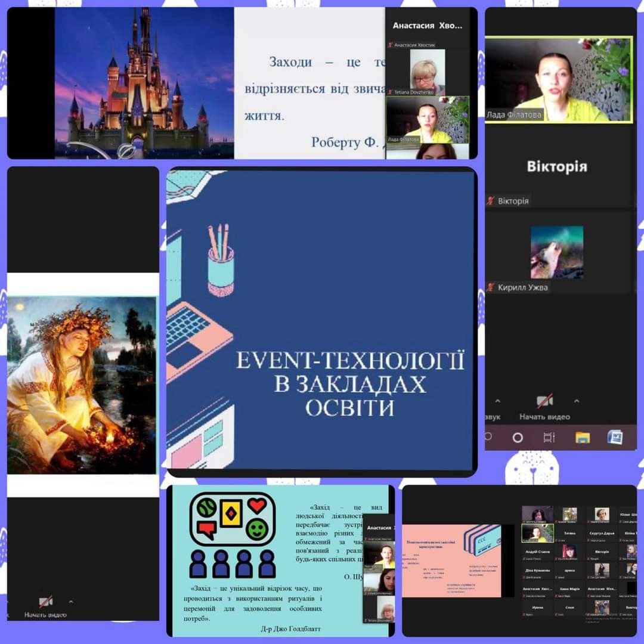Open video options chevron beside the taskbar-panel 'Начать видео'
This screenshot has width=644, height=644.
click(x=577, y=401)
